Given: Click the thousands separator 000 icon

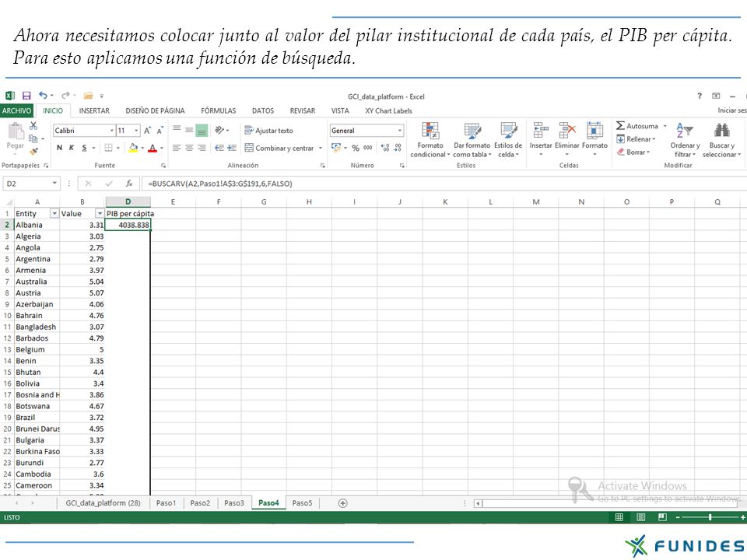Looking at the screenshot, I should pos(368,148).
